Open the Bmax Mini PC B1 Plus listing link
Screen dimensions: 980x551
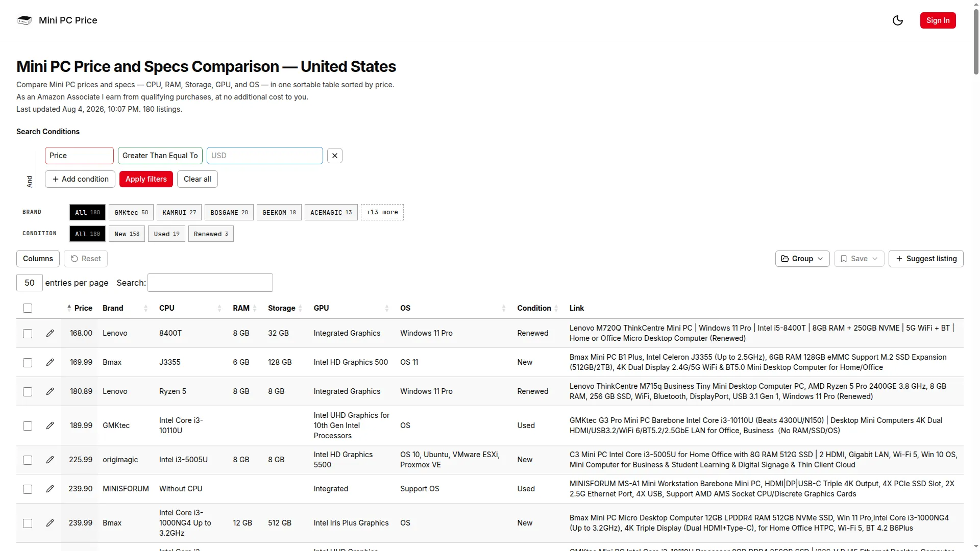pyautogui.click(x=758, y=362)
